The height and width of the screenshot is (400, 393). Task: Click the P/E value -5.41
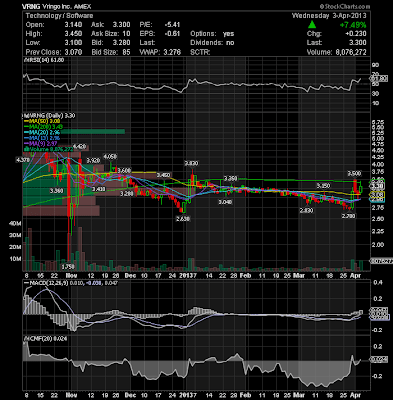click(172, 25)
